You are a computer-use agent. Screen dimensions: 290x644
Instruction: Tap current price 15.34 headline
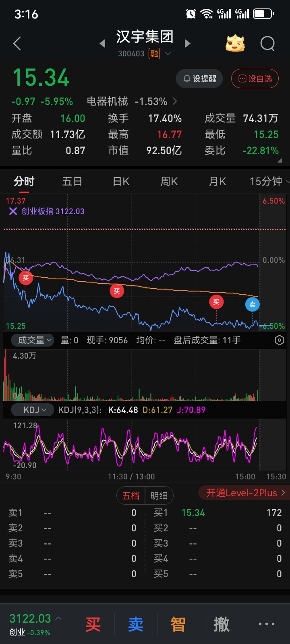(x=41, y=78)
